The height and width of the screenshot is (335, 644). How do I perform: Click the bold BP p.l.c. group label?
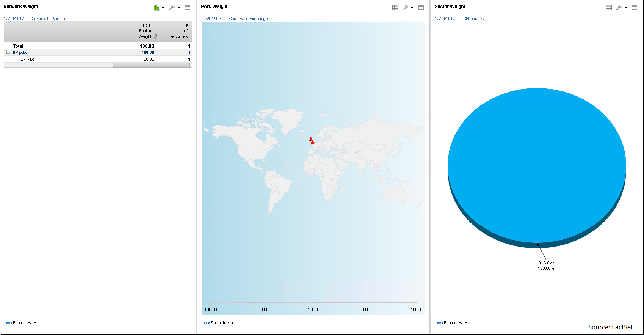pyautogui.click(x=20, y=52)
